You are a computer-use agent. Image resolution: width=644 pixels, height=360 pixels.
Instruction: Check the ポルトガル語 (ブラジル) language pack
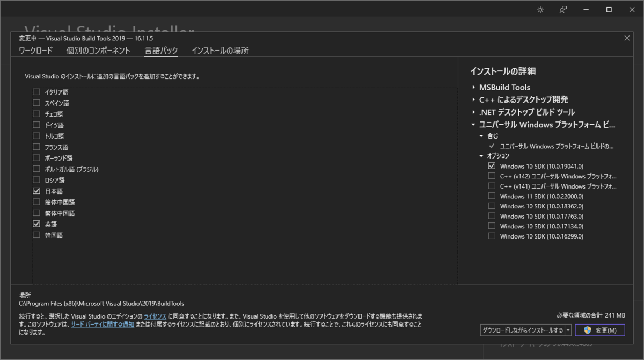(x=36, y=169)
